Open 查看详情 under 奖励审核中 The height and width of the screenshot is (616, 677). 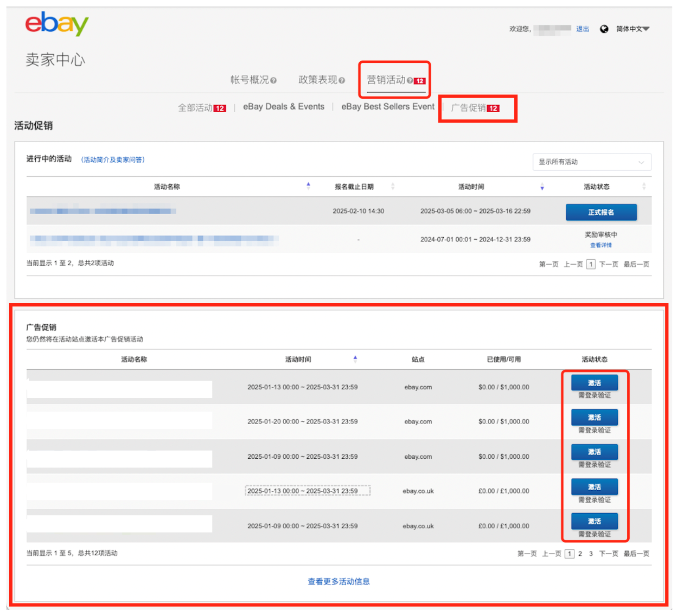pos(601,246)
